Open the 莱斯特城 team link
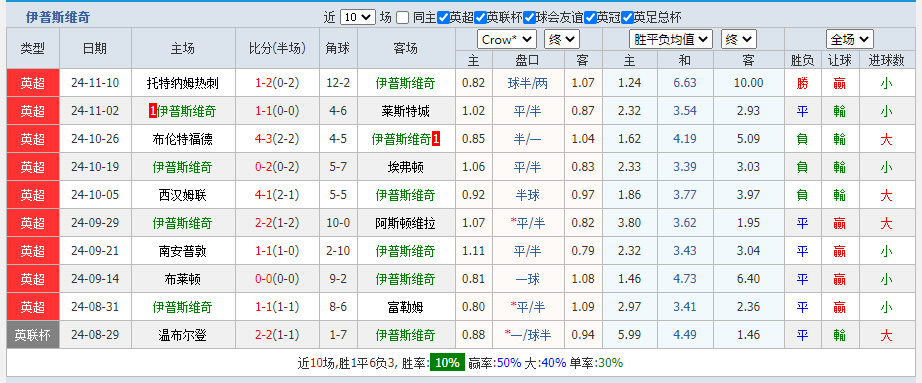Image resolution: width=922 pixels, height=383 pixels. (x=406, y=111)
